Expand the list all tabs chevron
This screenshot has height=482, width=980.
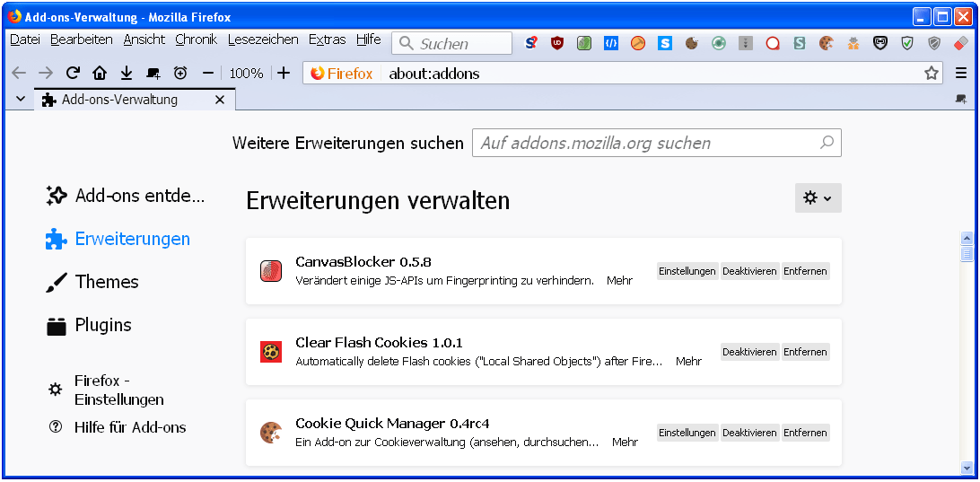pyautogui.click(x=20, y=99)
